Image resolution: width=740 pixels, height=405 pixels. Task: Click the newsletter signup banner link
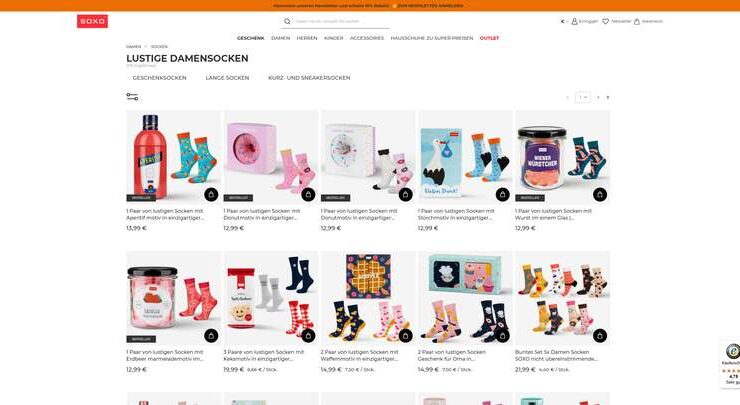[x=430, y=6]
